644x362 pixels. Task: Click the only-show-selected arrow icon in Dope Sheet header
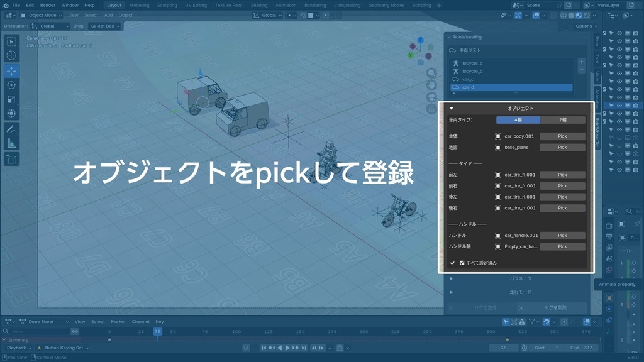click(506, 322)
